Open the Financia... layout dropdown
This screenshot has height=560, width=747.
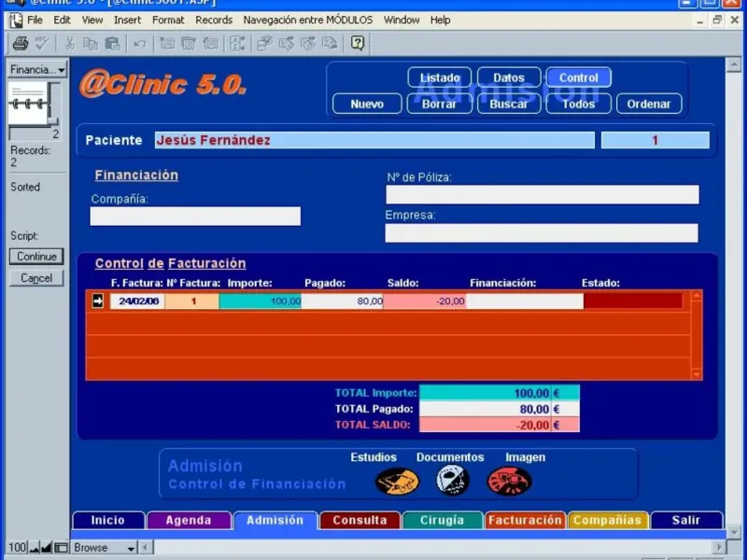[x=37, y=69]
